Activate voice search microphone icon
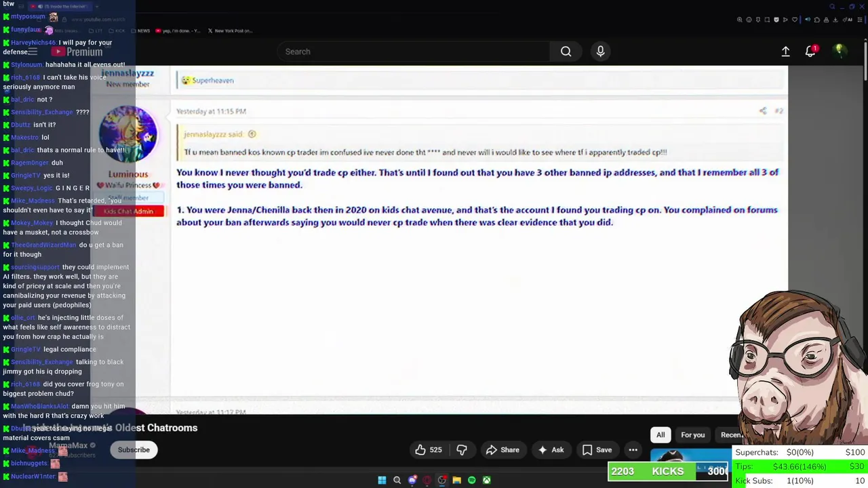The image size is (868, 488). (600, 52)
